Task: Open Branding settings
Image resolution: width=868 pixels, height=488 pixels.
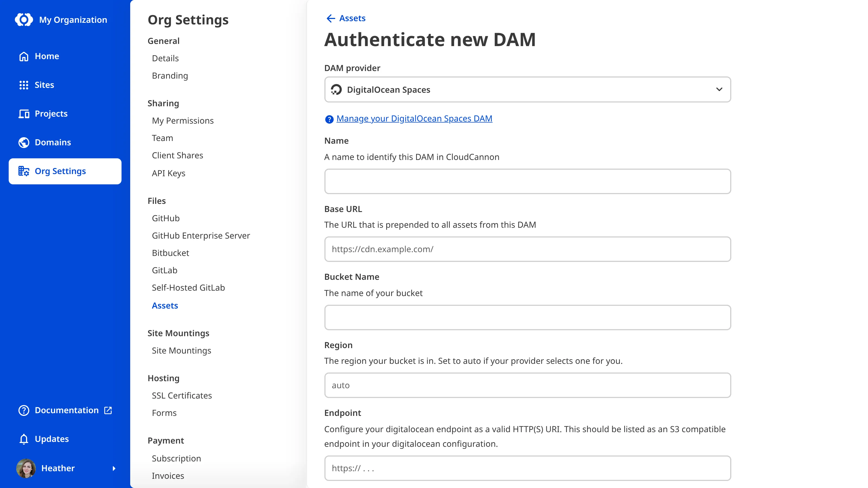Action: (x=170, y=76)
